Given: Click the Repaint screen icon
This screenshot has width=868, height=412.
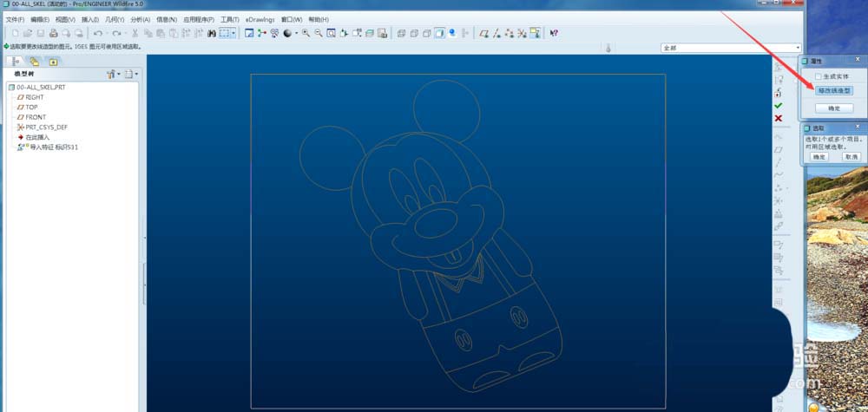Looking at the screenshot, I should click(x=249, y=33).
